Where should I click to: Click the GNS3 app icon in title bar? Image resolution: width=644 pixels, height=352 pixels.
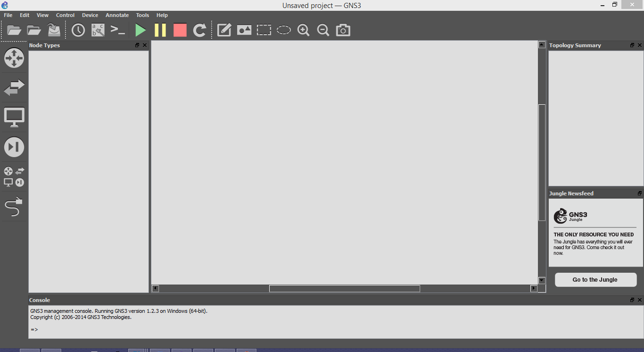coord(5,5)
